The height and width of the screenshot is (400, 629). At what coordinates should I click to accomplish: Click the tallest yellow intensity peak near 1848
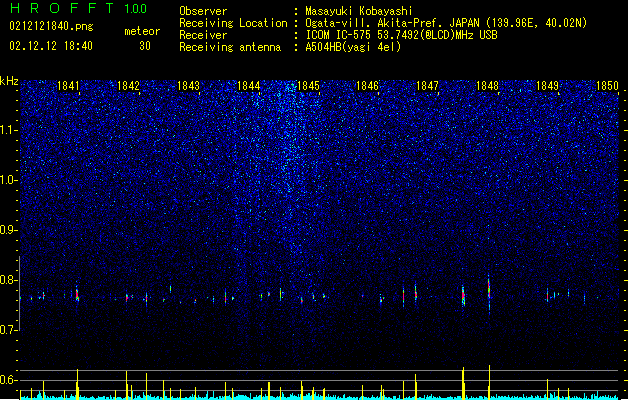coord(489,382)
